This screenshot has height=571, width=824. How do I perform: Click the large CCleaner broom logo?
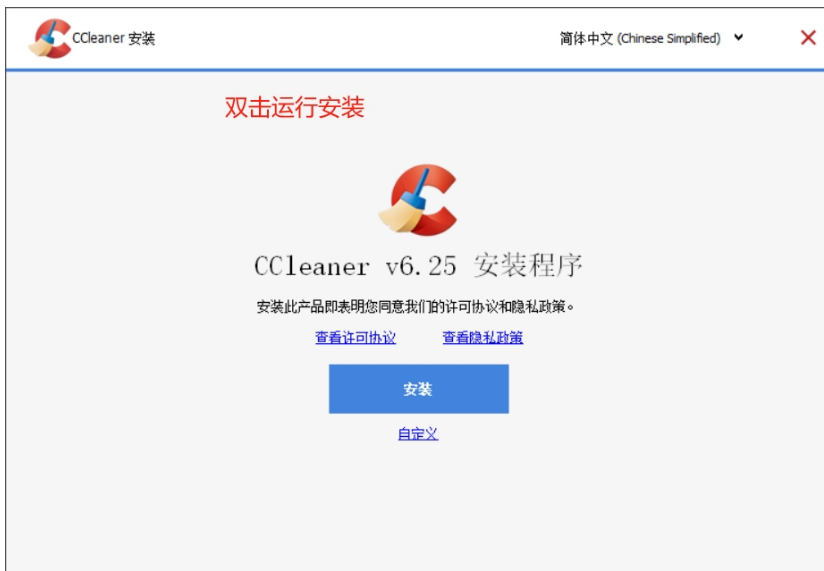point(417,200)
